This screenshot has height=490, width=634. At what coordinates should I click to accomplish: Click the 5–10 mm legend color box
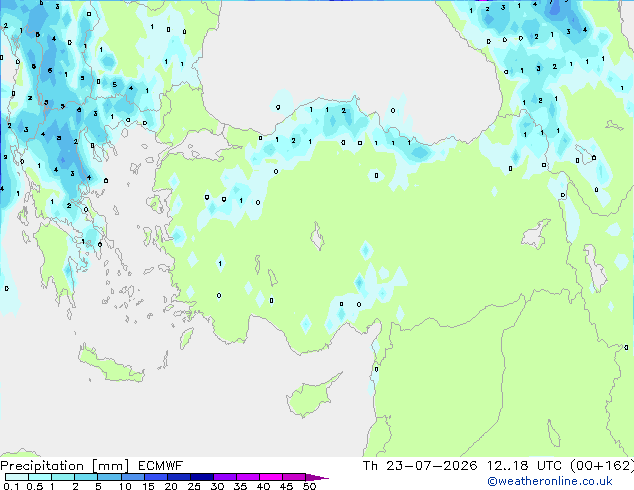[109, 477]
